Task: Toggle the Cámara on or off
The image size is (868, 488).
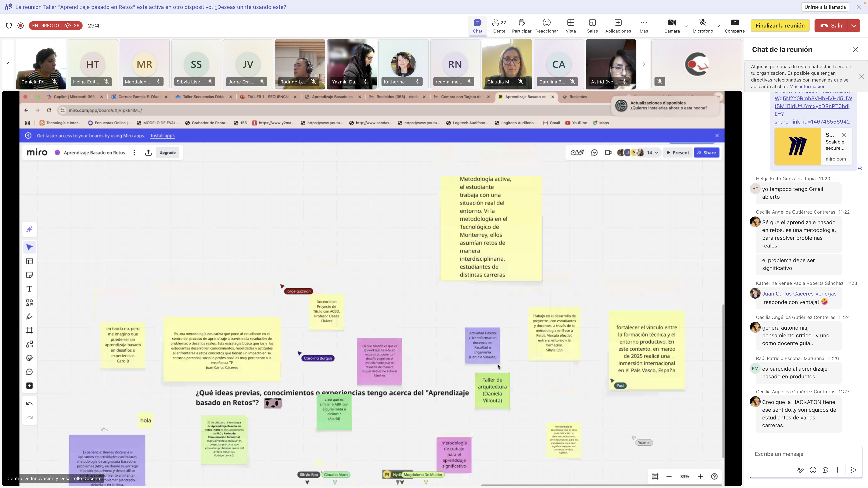Action: (672, 26)
